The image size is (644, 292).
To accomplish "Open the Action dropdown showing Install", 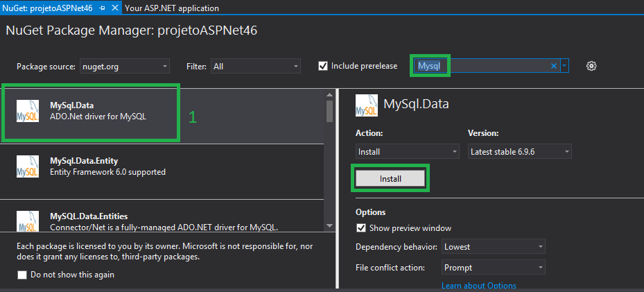I will (x=408, y=151).
